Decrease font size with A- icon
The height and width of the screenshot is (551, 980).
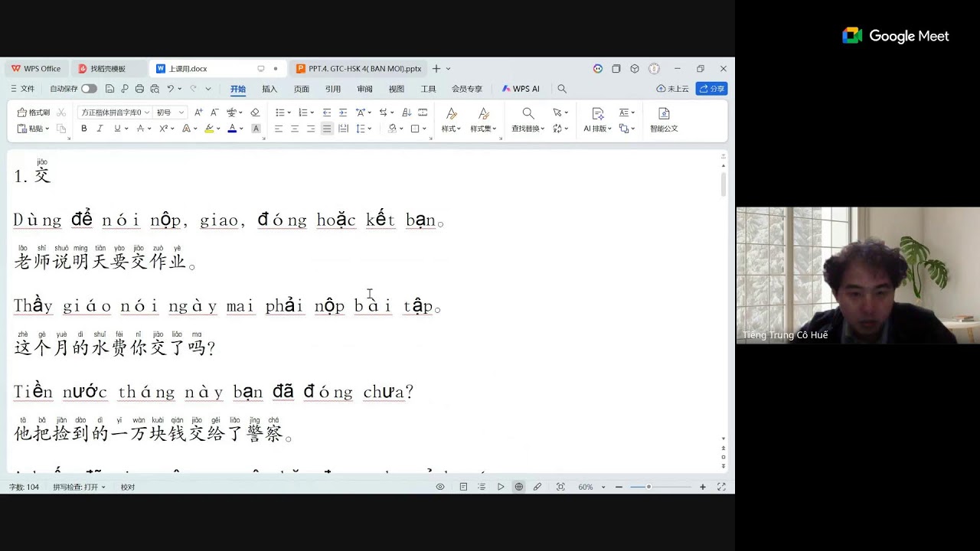[x=214, y=112]
